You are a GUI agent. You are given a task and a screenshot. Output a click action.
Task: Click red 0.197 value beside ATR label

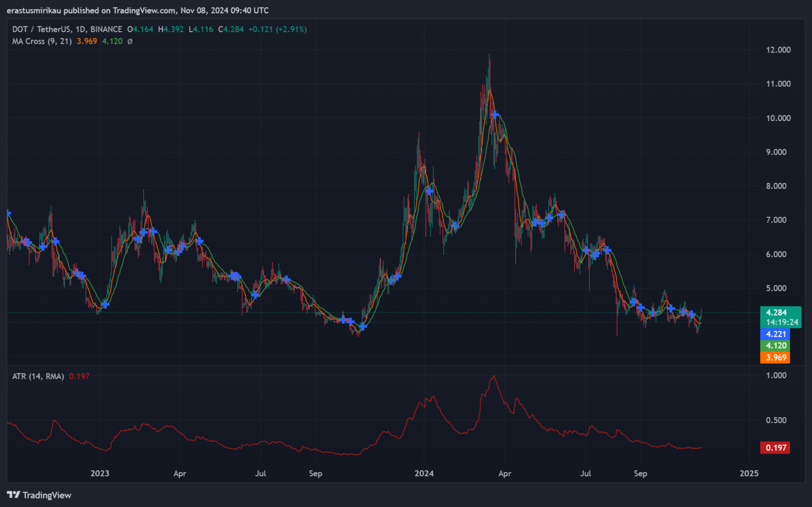coord(79,376)
